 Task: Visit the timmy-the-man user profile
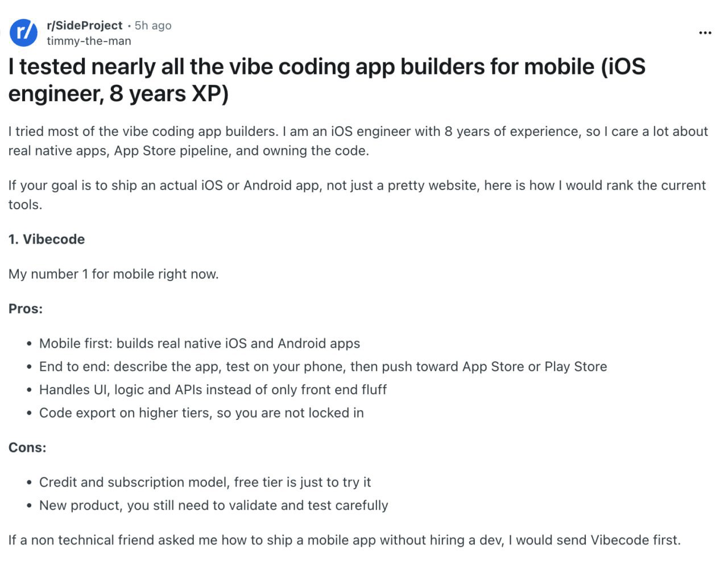pos(89,41)
